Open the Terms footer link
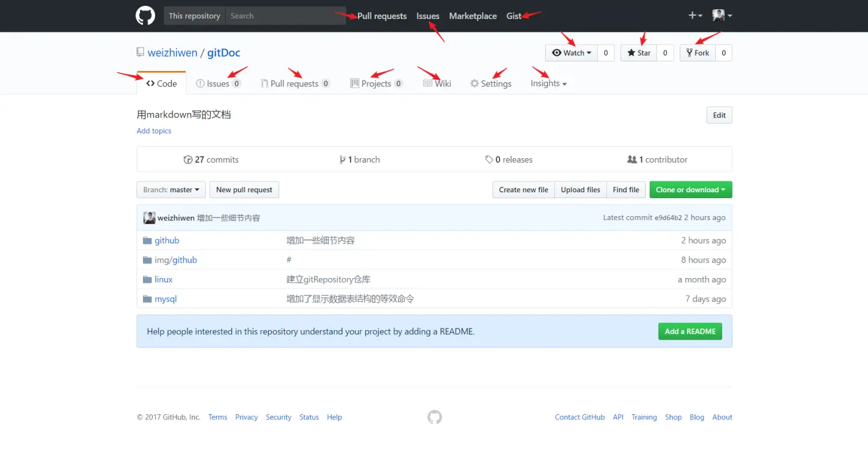868x464 pixels. 218,417
